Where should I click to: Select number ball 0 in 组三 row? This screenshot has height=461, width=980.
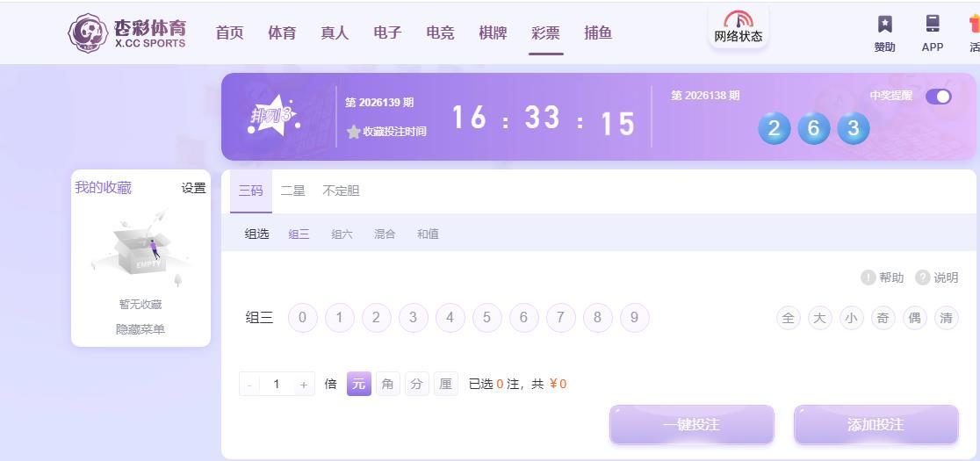click(x=302, y=318)
